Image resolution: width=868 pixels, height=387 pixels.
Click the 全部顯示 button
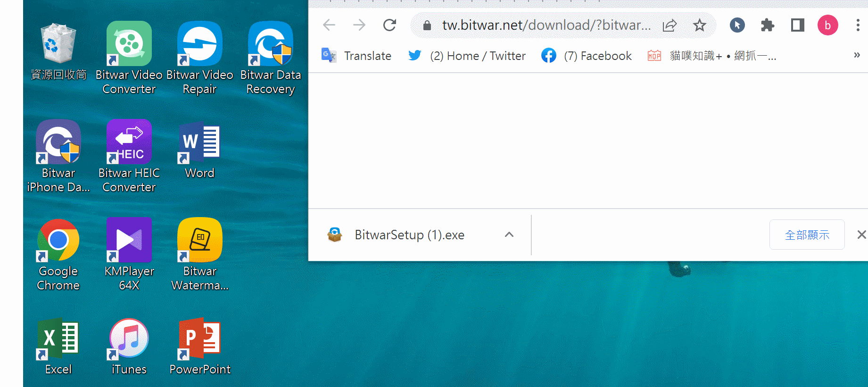click(x=807, y=235)
